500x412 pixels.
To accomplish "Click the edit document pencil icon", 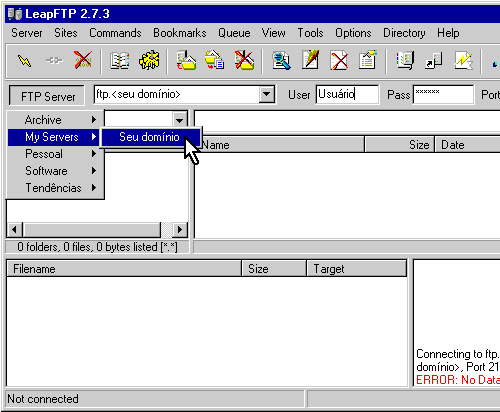I will [310, 60].
